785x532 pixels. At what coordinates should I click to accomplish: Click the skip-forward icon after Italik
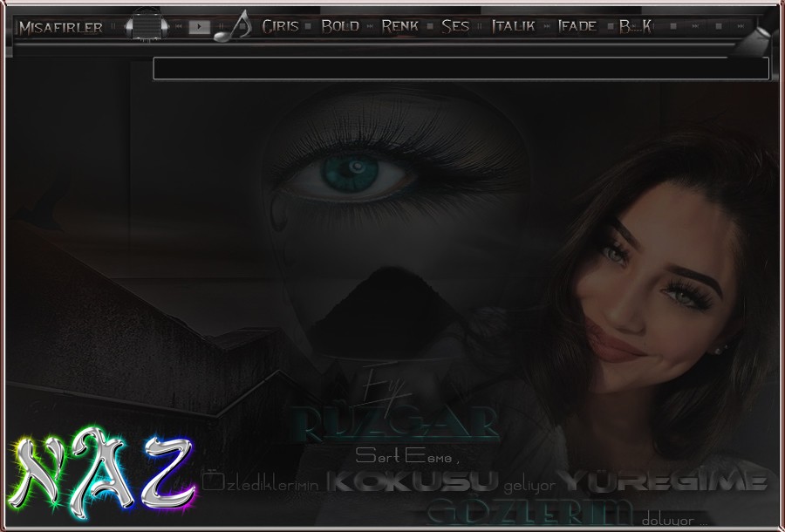[x=547, y=26]
